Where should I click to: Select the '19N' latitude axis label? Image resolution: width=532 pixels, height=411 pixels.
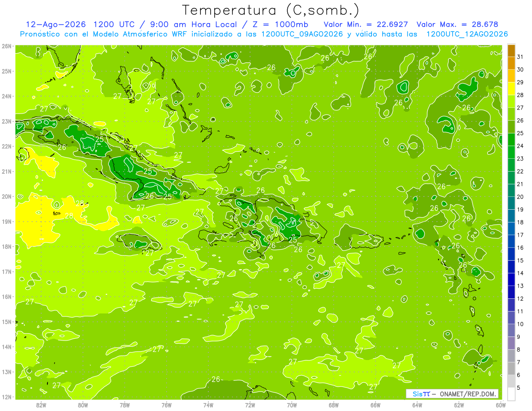(6, 221)
